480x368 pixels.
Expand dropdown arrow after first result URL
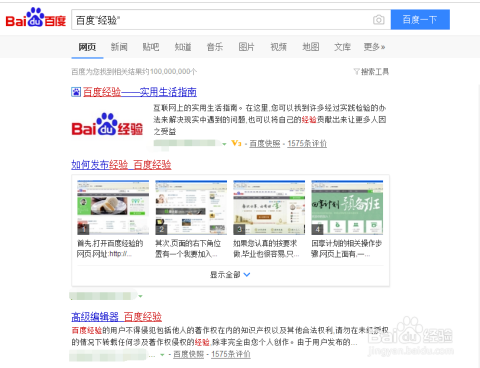click(x=224, y=144)
